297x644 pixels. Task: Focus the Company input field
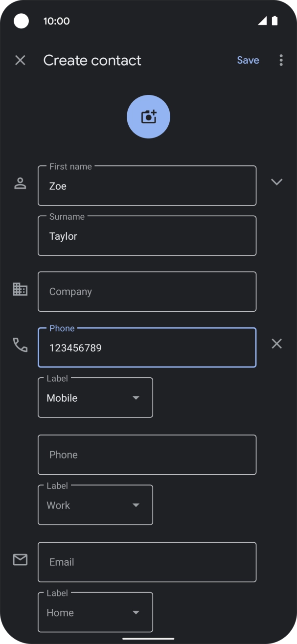(147, 292)
